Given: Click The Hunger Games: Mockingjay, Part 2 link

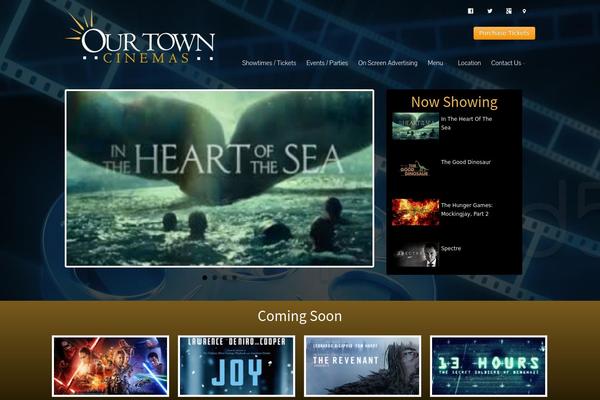Looking at the screenshot, I should (466, 209).
